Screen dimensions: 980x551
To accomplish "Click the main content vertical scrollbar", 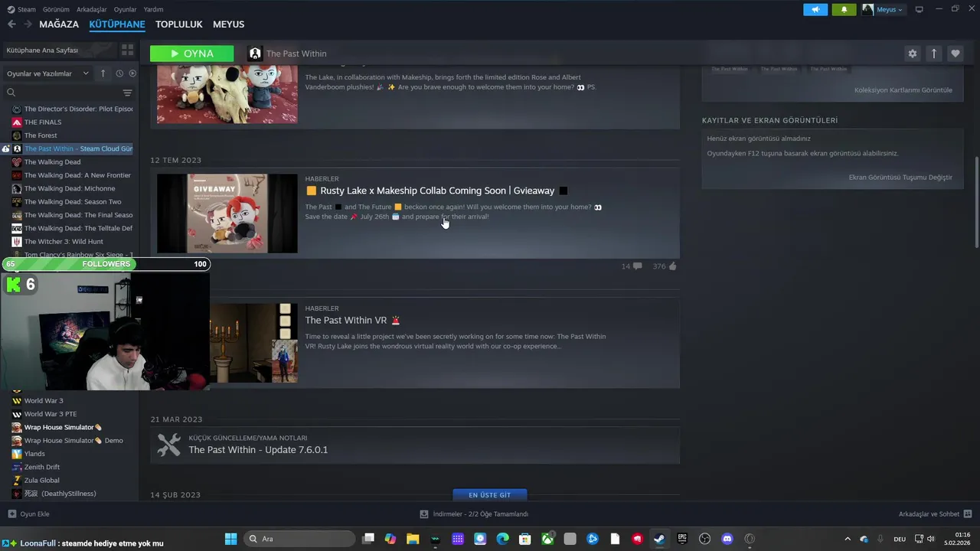I will [976, 203].
